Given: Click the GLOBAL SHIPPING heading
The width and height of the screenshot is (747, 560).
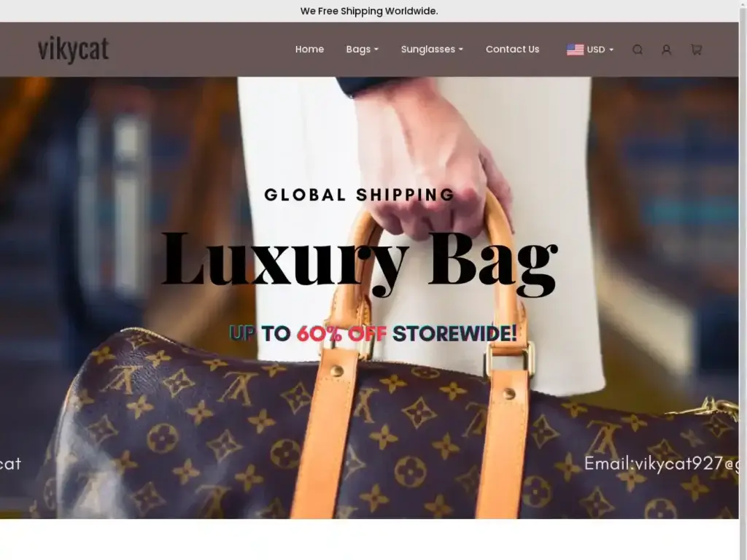Looking at the screenshot, I should (x=360, y=195).
